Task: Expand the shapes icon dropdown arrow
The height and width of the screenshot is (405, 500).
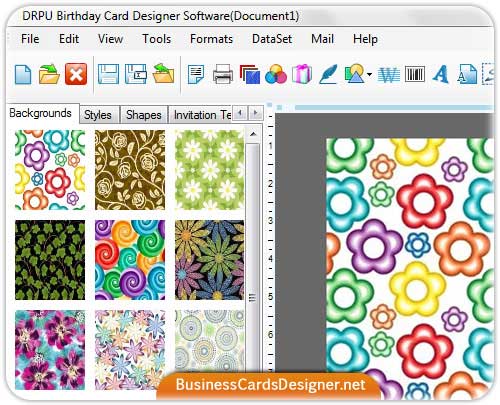Action: click(369, 74)
